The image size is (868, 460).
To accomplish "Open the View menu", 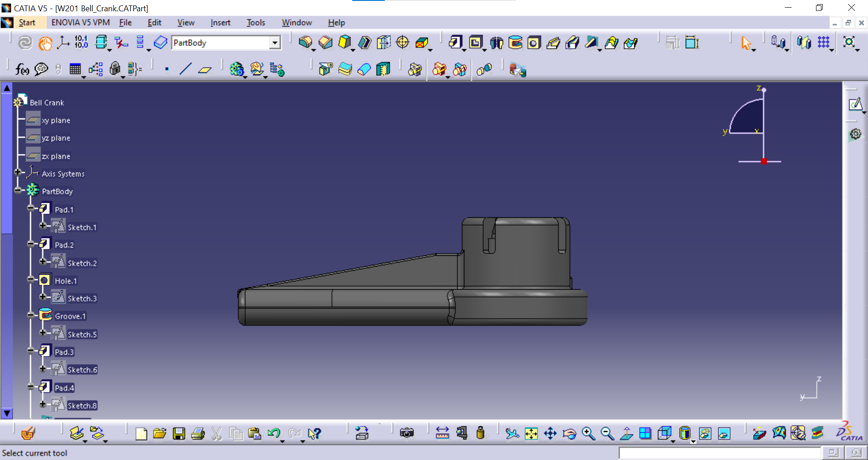I will (186, 23).
